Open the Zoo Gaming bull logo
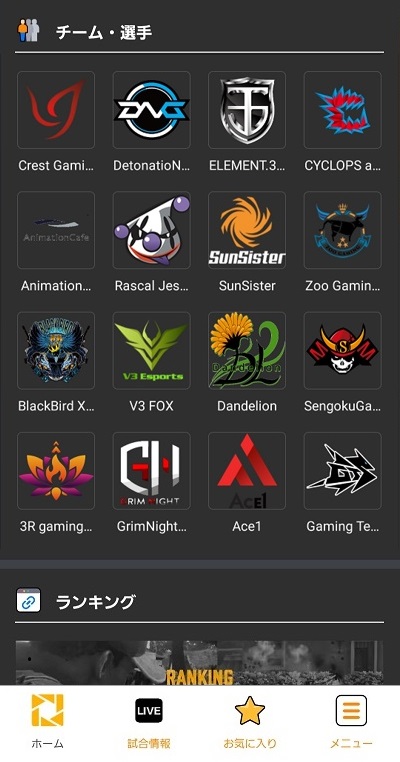Viewport: 400px width, 762px height. pyautogui.click(x=343, y=230)
